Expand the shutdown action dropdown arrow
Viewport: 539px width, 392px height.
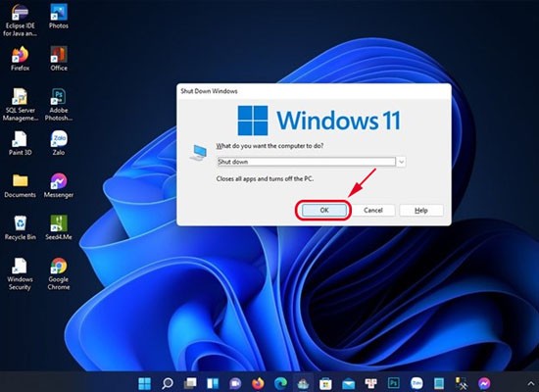tap(401, 162)
